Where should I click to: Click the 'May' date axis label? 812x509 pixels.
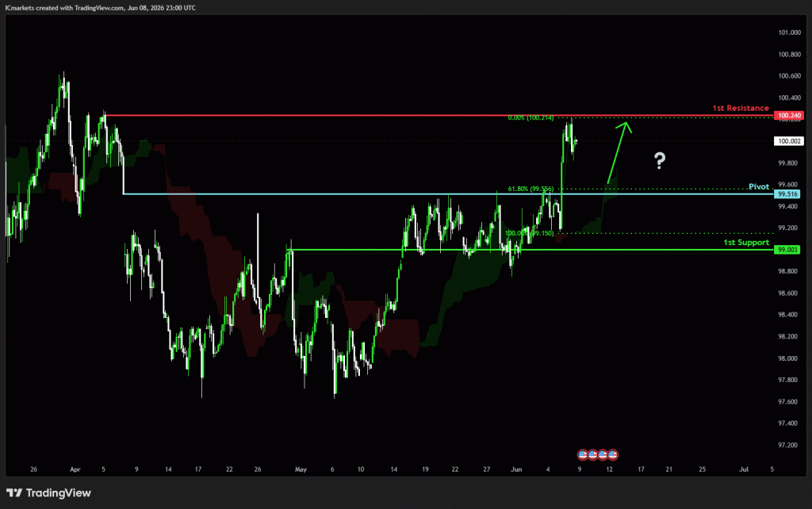[301, 469]
